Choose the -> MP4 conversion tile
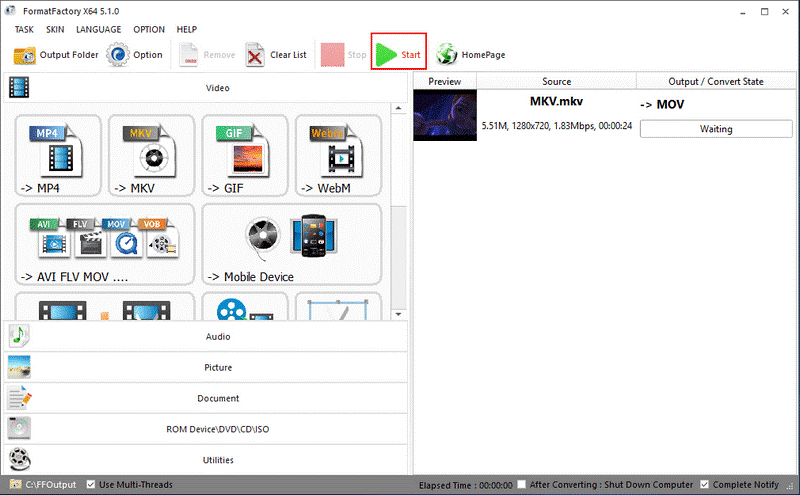 point(58,155)
